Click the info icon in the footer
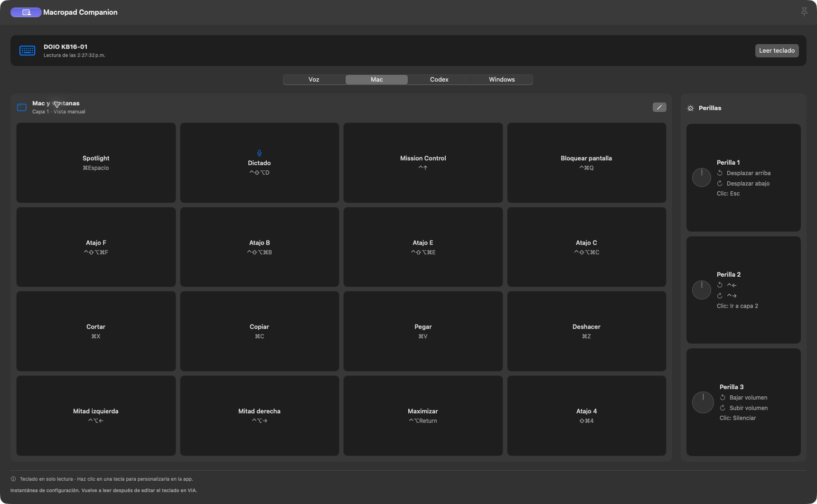 coord(13,479)
